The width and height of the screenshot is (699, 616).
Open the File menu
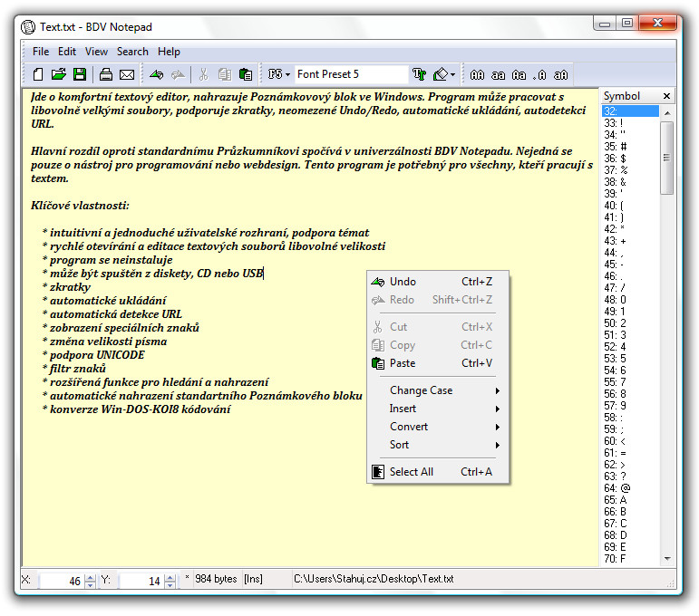click(x=41, y=52)
